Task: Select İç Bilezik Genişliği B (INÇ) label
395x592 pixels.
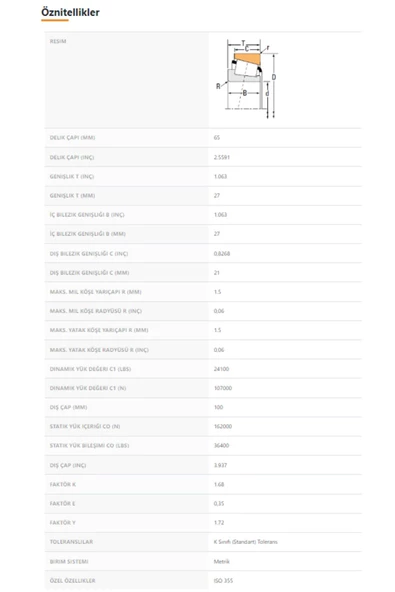Action: (87, 215)
